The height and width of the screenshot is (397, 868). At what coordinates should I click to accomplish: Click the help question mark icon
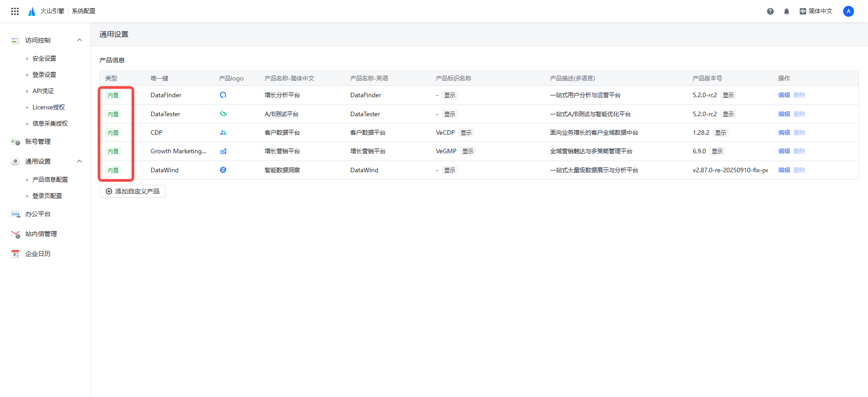pyautogui.click(x=770, y=11)
